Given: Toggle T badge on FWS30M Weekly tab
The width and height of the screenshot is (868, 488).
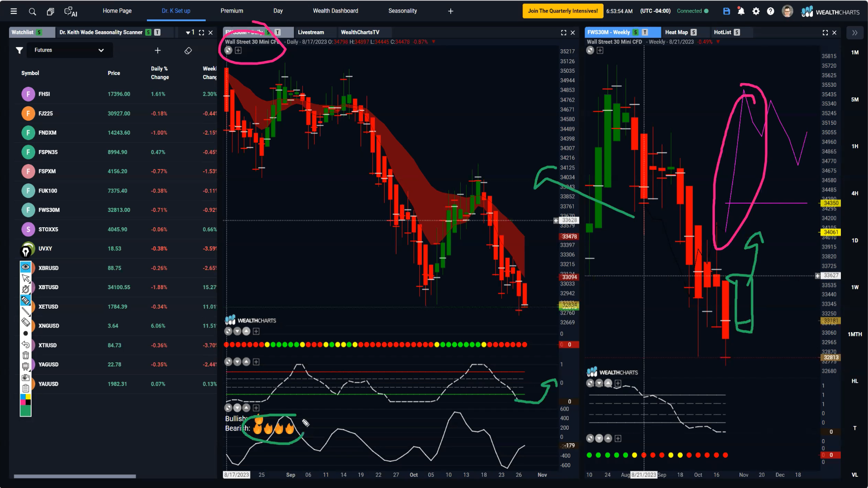Looking at the screenshot, I should (x=645, y=33).
